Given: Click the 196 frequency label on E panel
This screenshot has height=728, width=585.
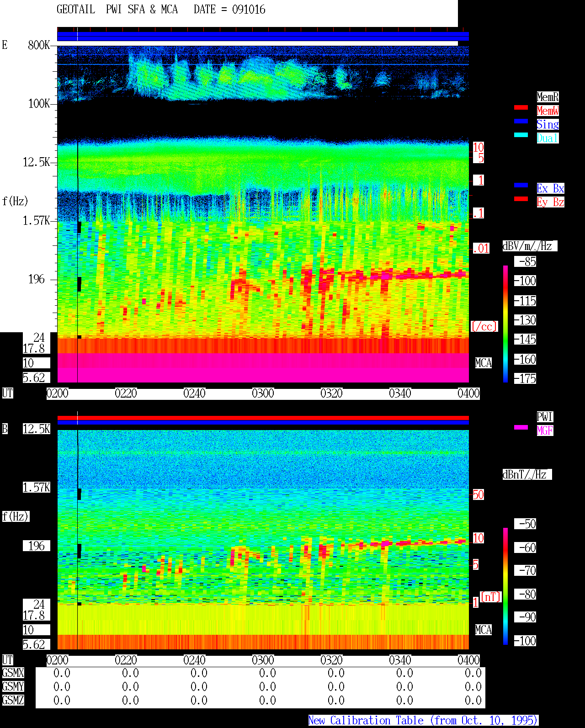Looking at the screenshot, I should pyautogui.click(x=37, y=279).
